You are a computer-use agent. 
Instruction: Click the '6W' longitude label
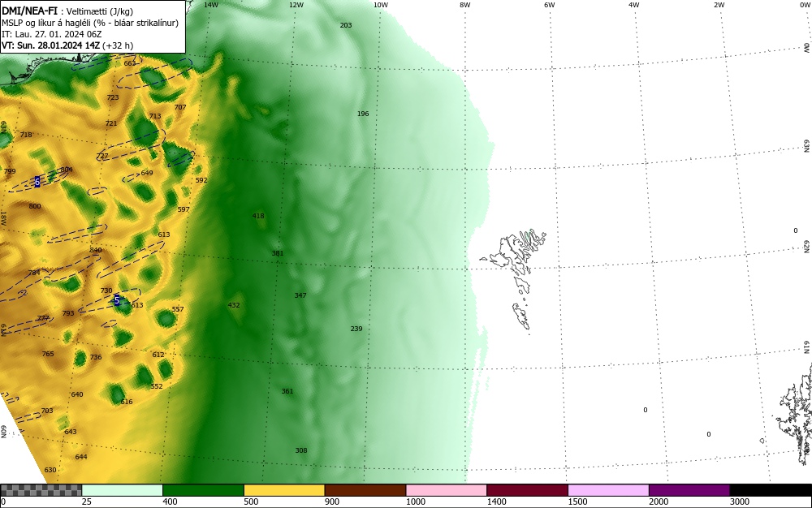[x=550, y=5]
